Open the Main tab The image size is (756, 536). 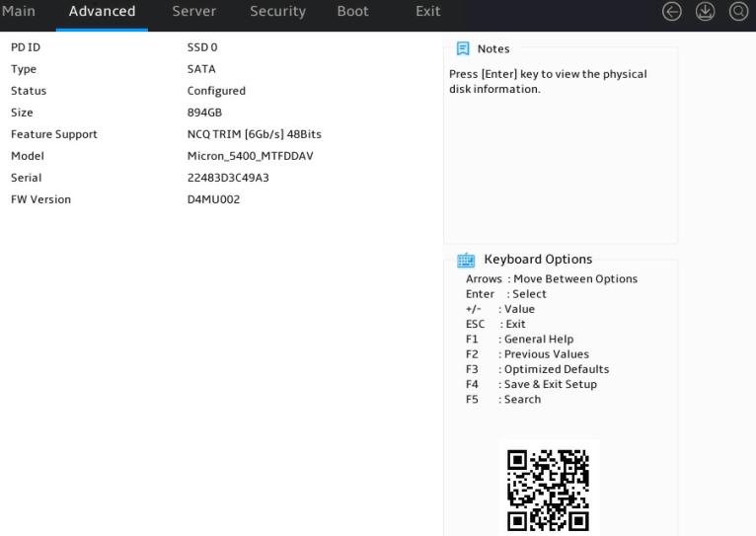pyautogui.click(x=19, y=11)
